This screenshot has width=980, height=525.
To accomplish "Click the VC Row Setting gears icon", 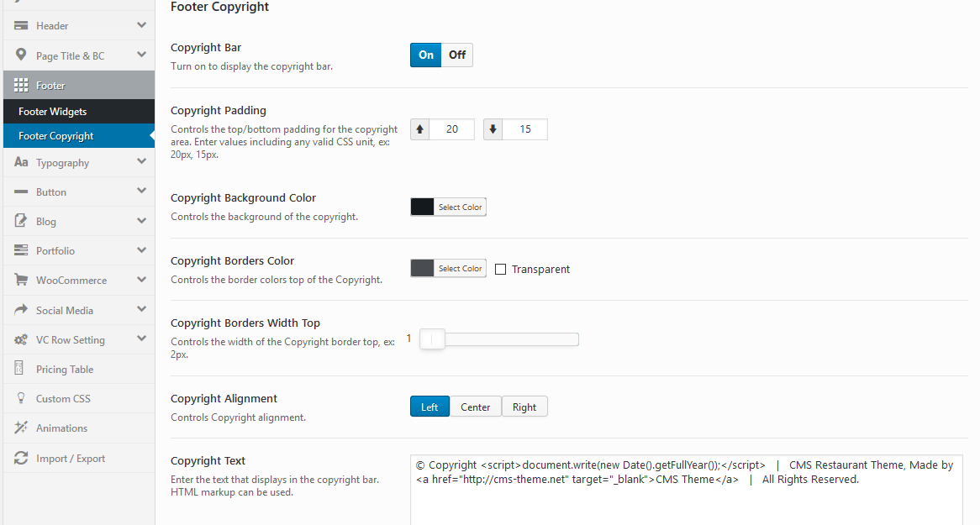I will tap(21, 340).
